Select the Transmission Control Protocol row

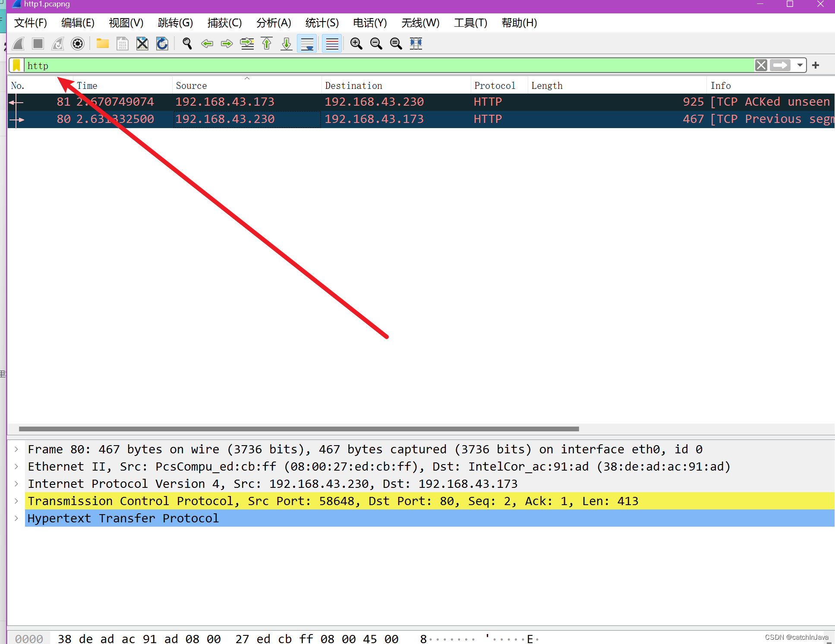click(429, 501)
